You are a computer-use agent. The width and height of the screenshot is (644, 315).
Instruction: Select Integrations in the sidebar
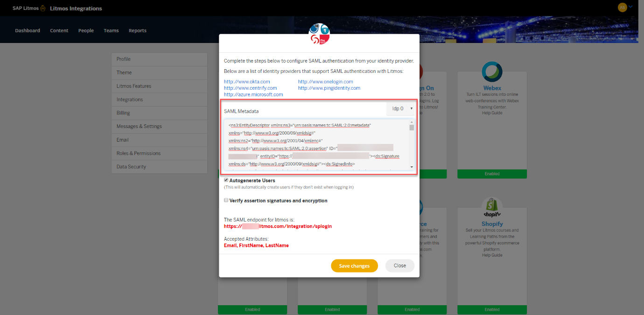[159, 100]
